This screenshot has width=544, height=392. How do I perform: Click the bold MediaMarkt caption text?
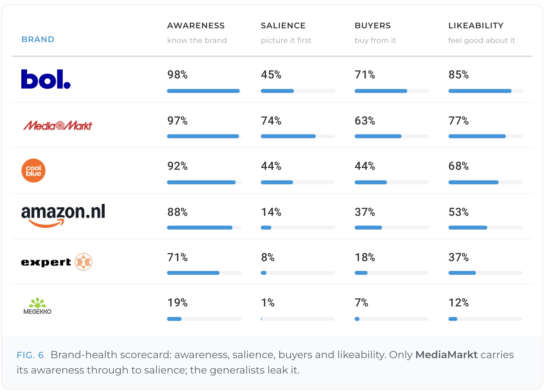tap(447, 355)
